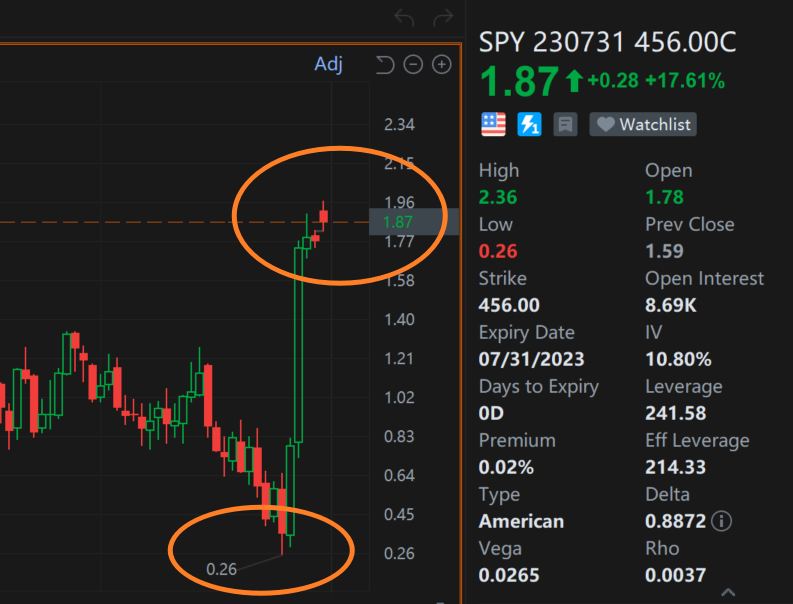This screenshot has height=604, width=793.
Task: Click the Open value 1.78
Action: point(664,197)
